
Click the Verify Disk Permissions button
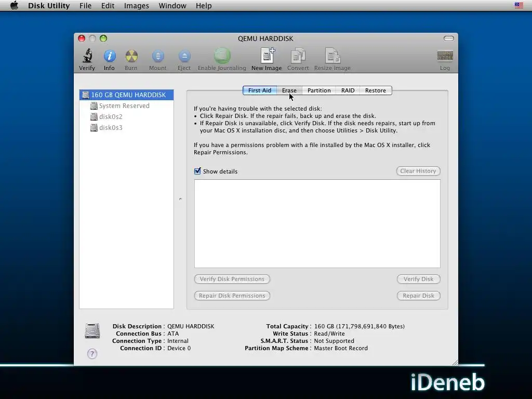pos(232,279)
